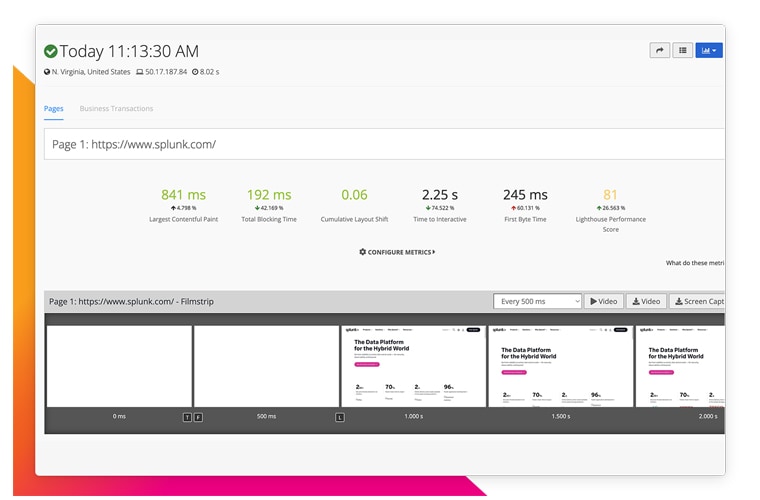Switch to the Business Transactions tab
Screen dimensions: 760x500
click(x=116, y=109)
